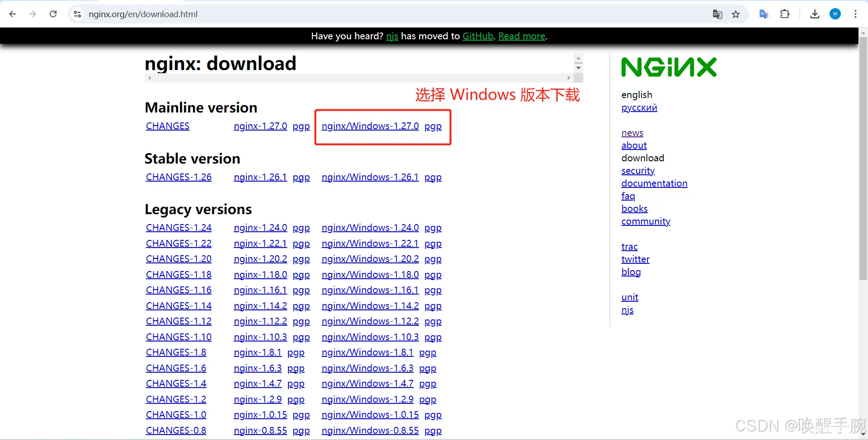Viewport: 868px width, 440px height.
Task: Download nginx-1.6.3 source
Action: [x=258, y=368]
